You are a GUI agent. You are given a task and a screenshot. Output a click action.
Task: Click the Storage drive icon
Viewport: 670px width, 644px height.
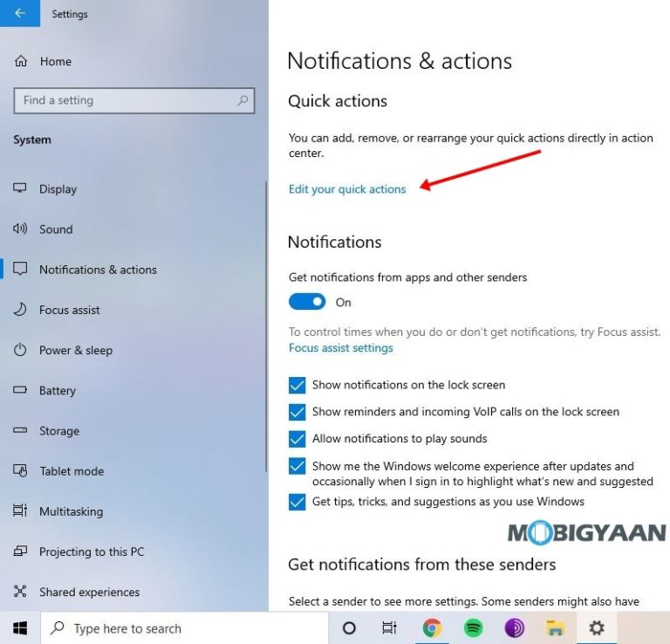[20, 430]
